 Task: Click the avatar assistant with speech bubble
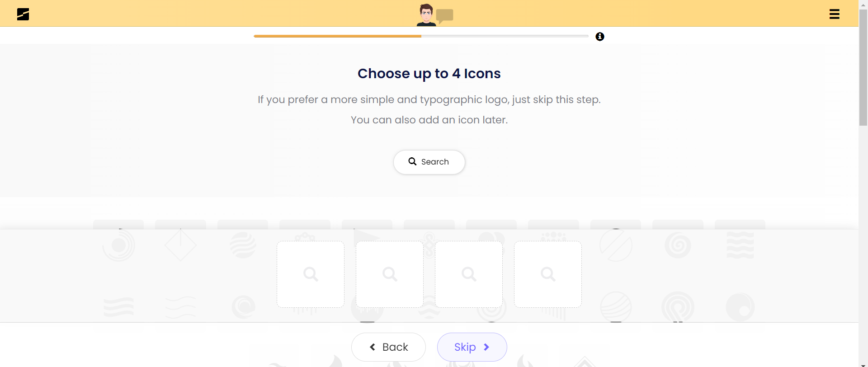point(434,15)
